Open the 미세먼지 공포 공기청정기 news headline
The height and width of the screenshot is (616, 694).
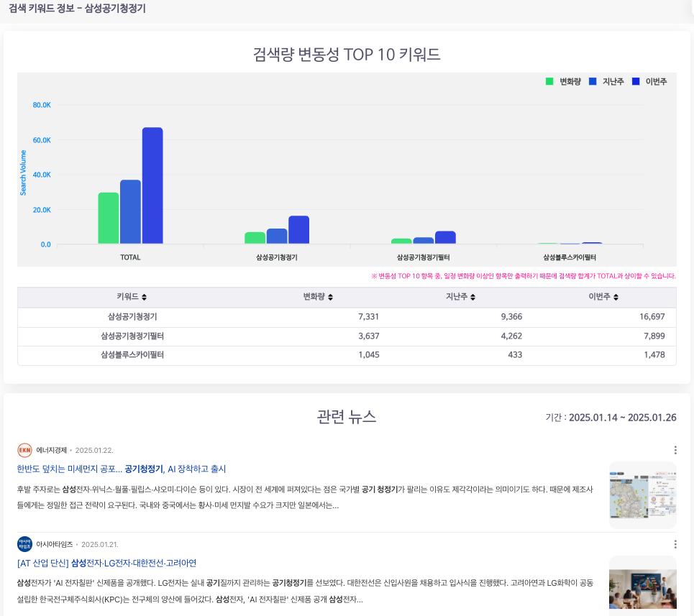[122, 469]
